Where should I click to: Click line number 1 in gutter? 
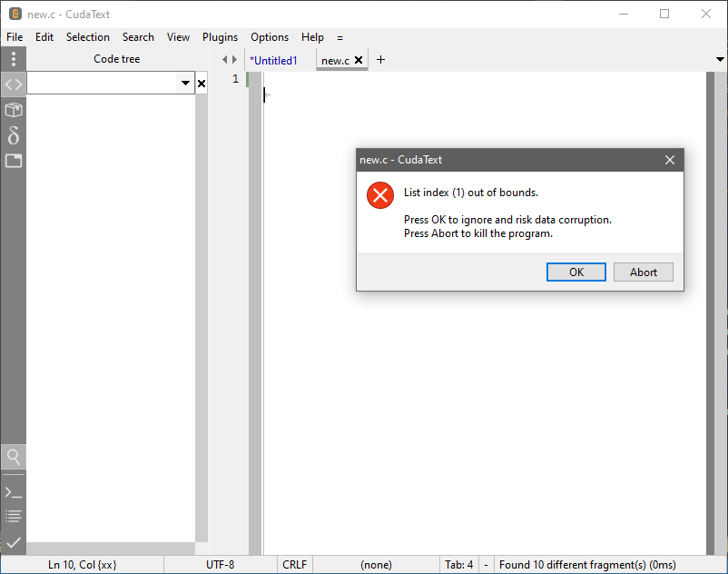(x=235, y=79)
